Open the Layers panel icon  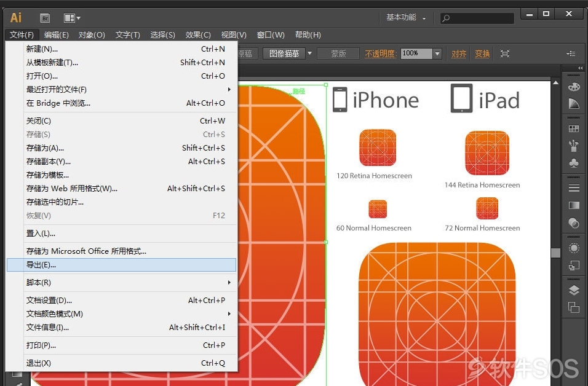coord(574,290)
